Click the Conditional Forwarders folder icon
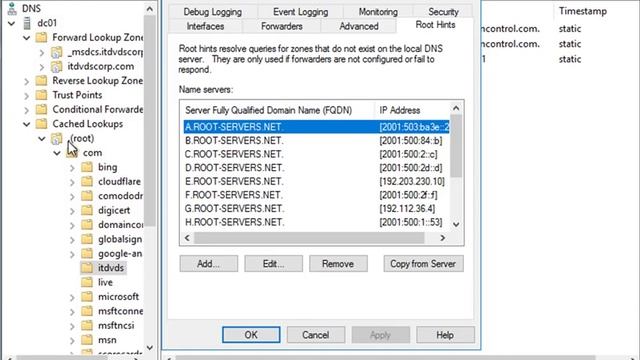Screen dimensions: 640x360 pyautogui.click(x=41, y=109)
